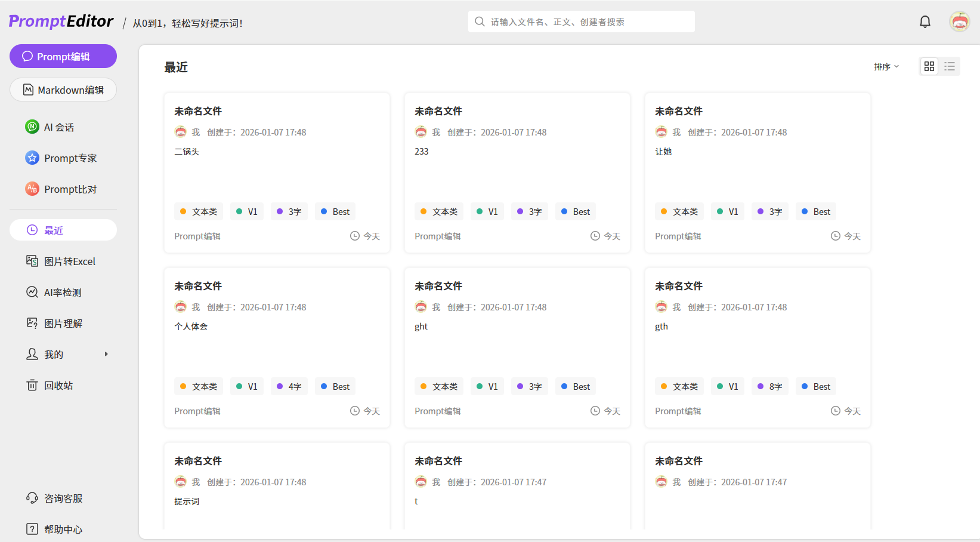The image size is (980, 542).
Task: Click the Markdown编辑 button
Action: point(63,90)
